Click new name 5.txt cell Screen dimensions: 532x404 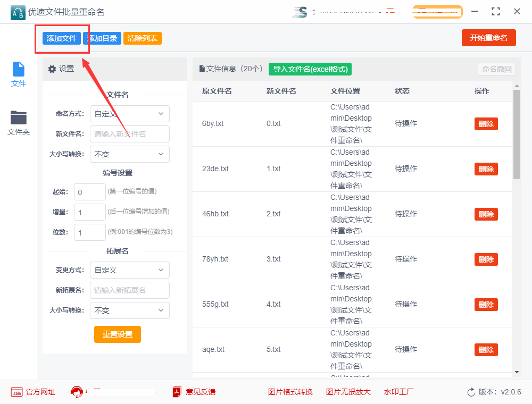pos(273,349)
